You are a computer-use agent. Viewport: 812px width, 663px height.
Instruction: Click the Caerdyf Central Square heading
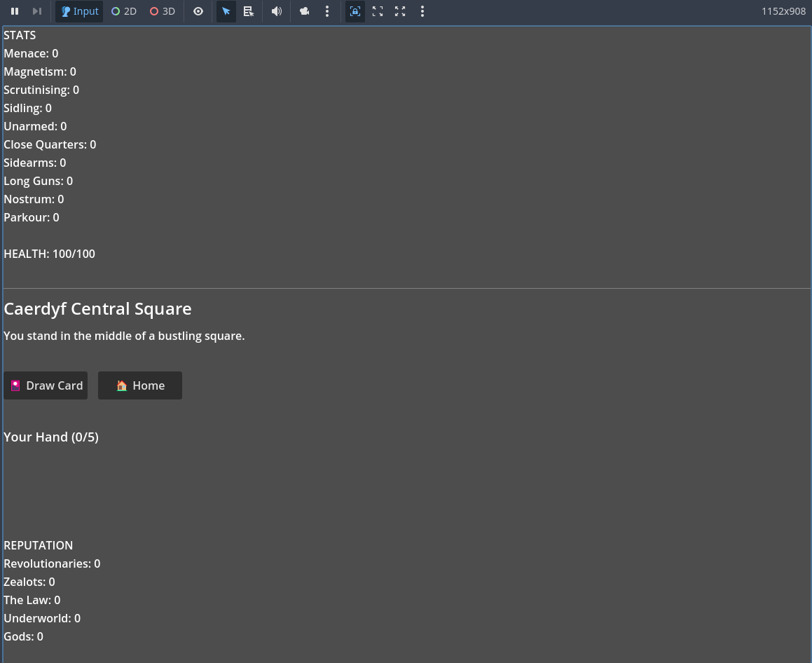[97, 308]
